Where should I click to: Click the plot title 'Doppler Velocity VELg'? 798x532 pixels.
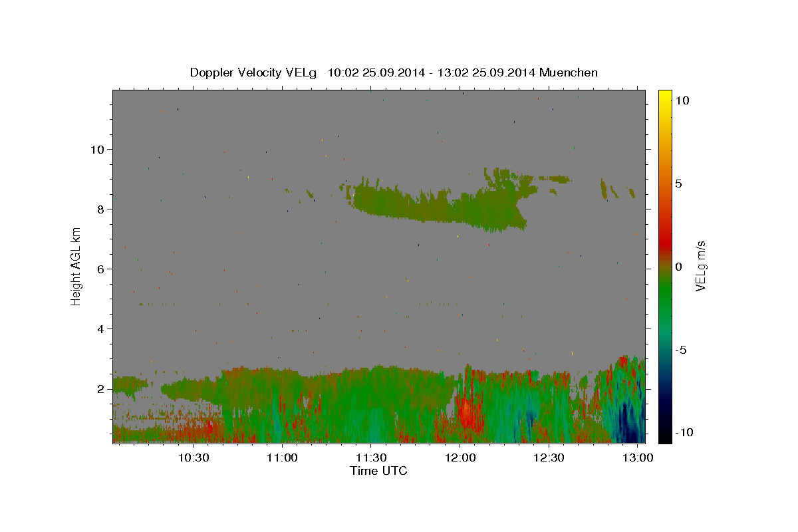point(254,72)
